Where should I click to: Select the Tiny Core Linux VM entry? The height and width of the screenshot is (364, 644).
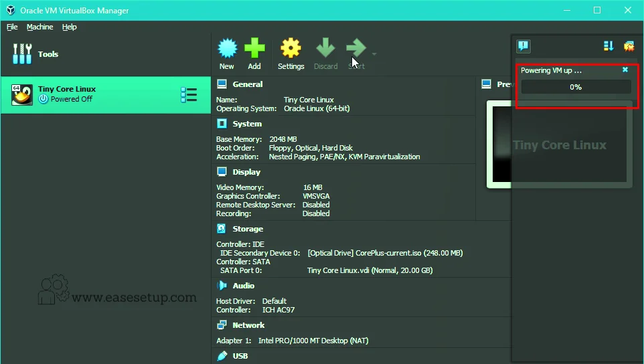pyautogui.click(x=106, y=94)
